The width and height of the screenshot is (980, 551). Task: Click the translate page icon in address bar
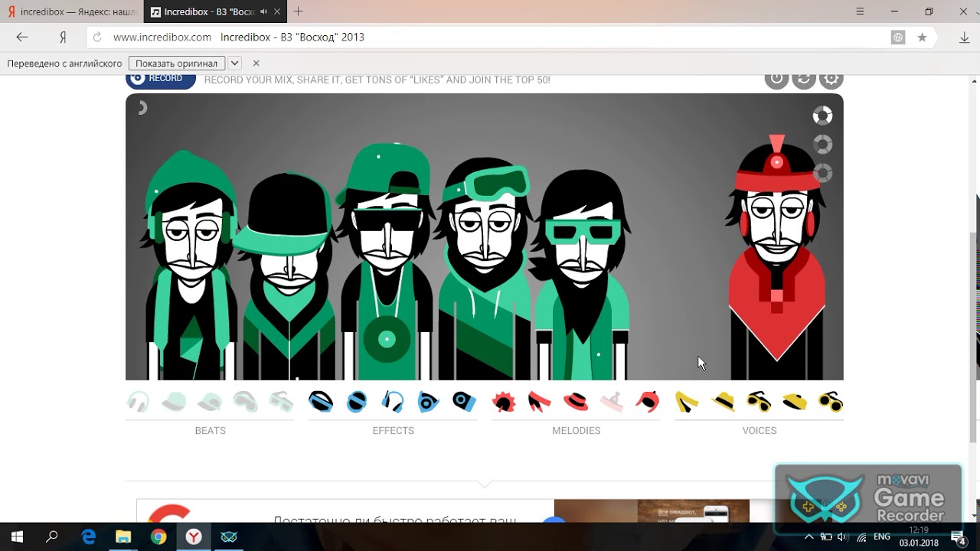coord(898,37)
